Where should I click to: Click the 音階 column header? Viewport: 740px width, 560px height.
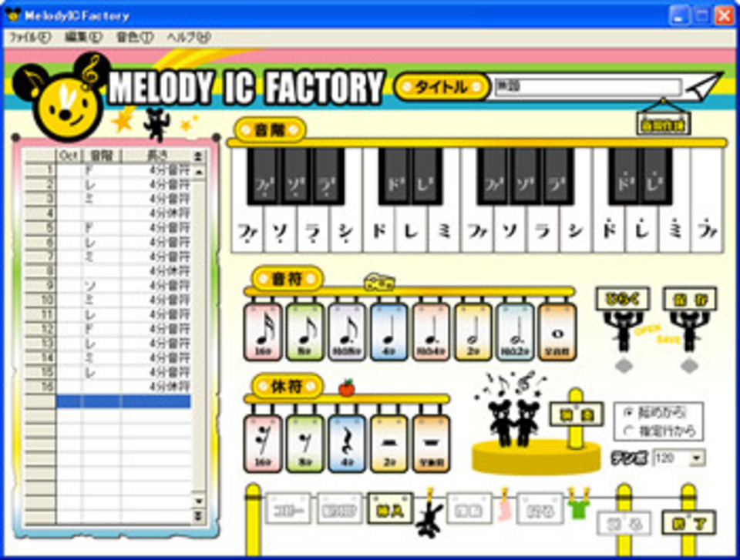pyautogui.click(x=101, y=156)
